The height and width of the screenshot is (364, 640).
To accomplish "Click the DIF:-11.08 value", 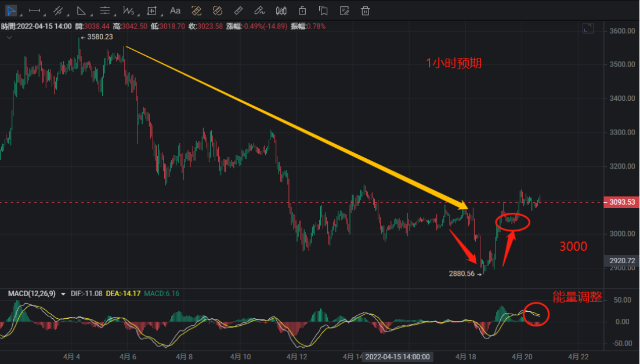I will click(86, 293).
